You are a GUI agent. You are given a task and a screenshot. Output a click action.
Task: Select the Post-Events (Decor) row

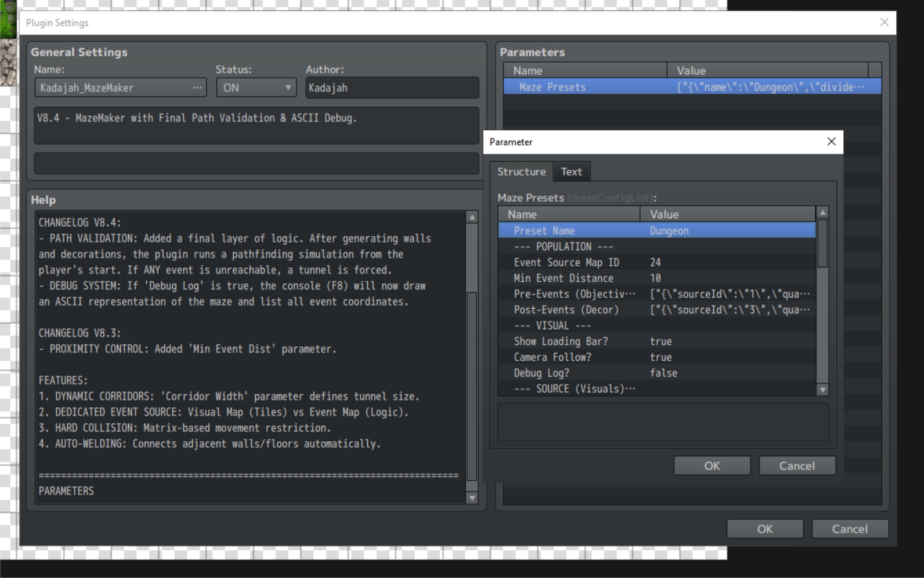(657, 310)
